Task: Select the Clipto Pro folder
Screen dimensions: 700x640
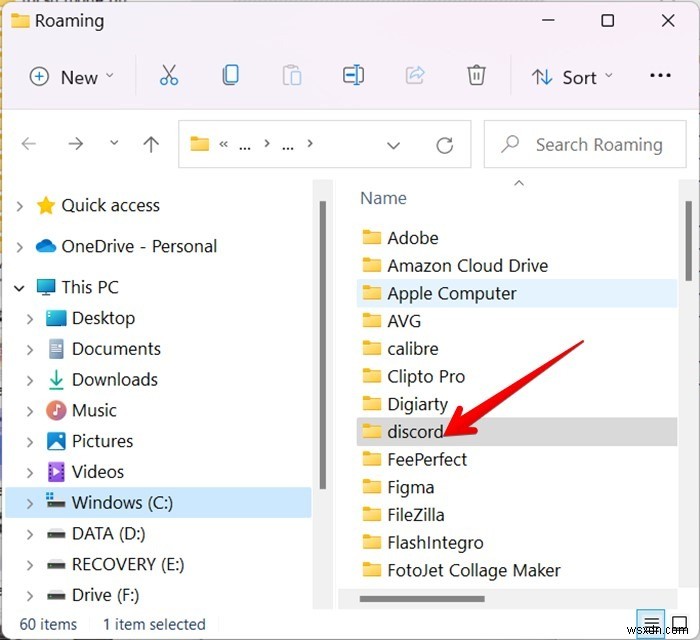Action: pos(517,376)
